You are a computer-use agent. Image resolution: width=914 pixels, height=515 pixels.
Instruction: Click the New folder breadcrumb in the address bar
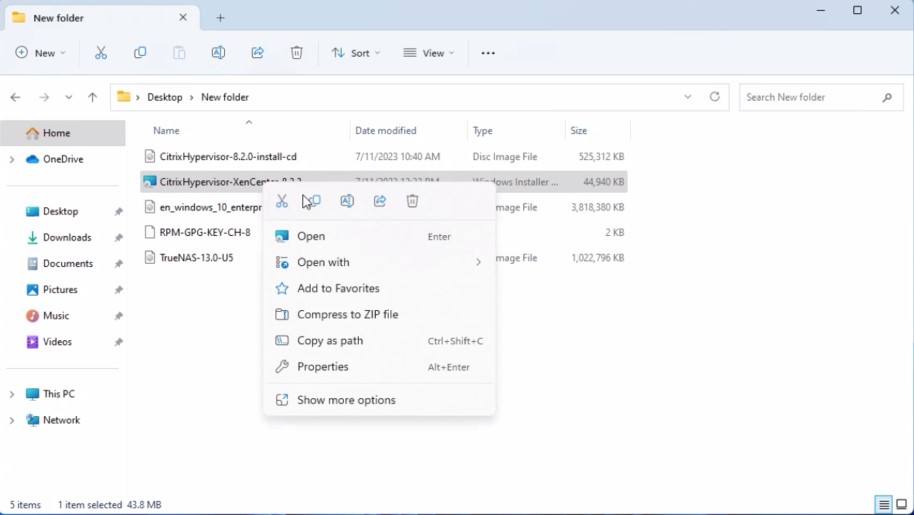[225, 97]
